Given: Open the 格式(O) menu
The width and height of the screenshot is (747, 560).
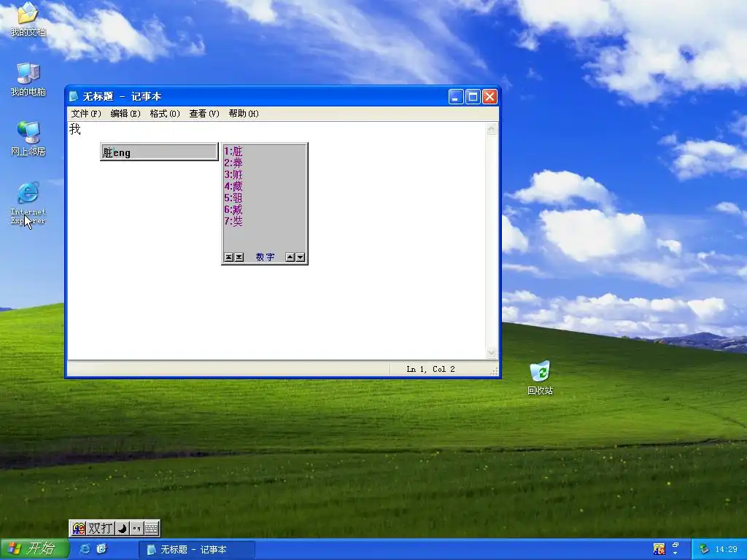Looking at the screenshot, I should pos(165,113).
